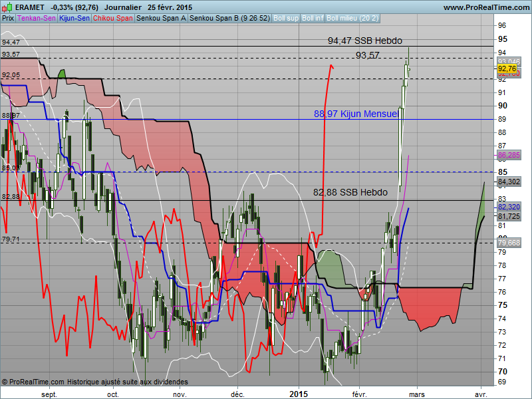Click the 69 value on the price scale
This screenshot has height=399, width=532.
click(x=502, y=382)
